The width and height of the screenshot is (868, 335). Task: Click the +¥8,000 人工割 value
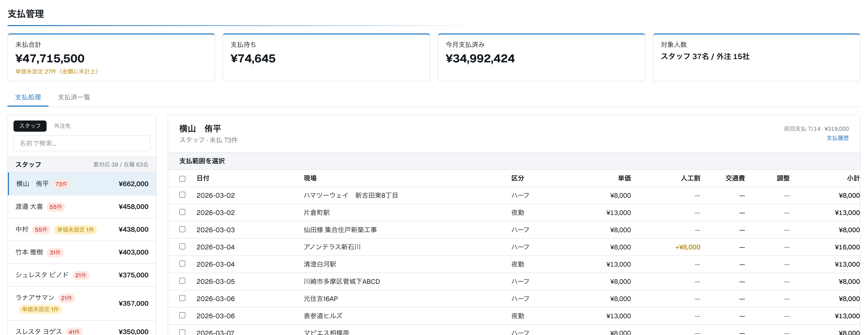(x=688, y=247)
